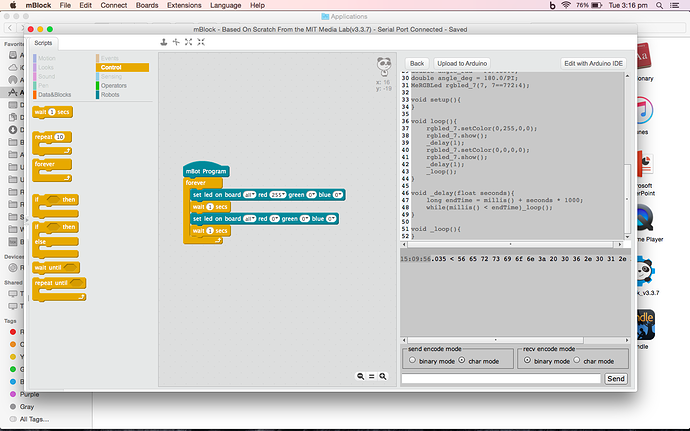The image size is (690, 431).
Task: Select recv encode binary mode
Action: (527, 360)
